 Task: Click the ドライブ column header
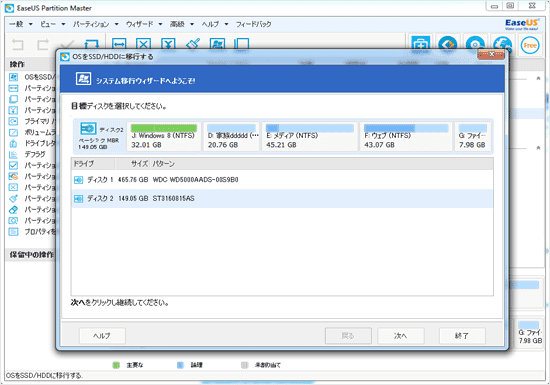[x=93, y=164]
